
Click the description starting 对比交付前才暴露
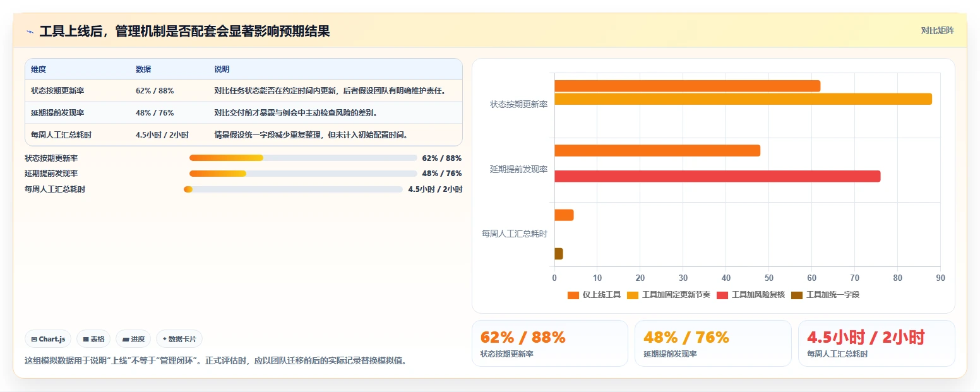coord(296,113)
